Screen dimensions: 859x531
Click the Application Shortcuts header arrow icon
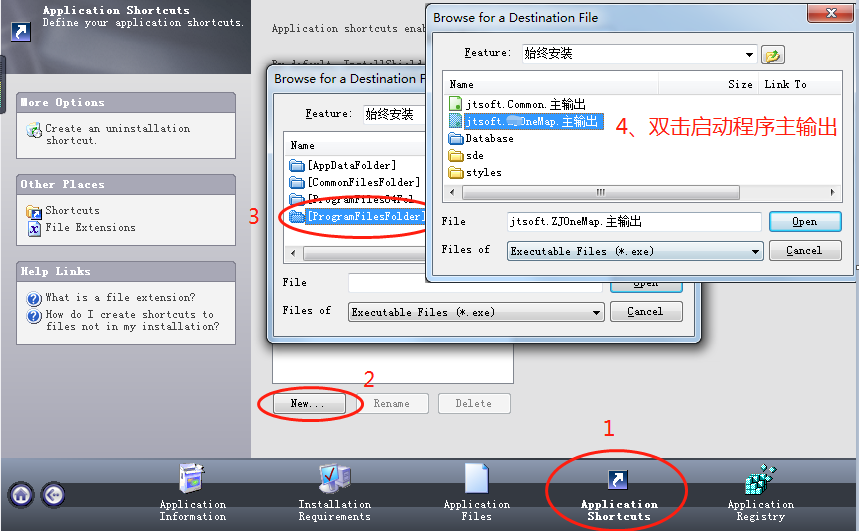click(x=21, y=31)
